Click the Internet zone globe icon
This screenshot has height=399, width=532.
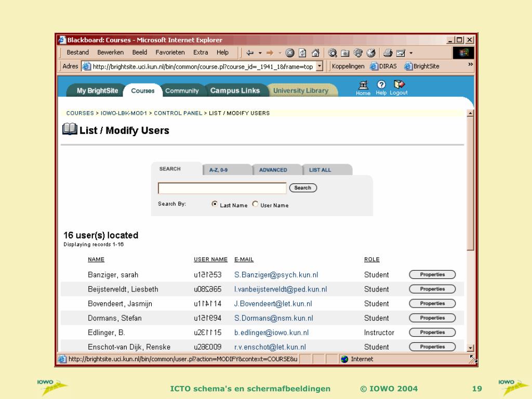[345, 359]
